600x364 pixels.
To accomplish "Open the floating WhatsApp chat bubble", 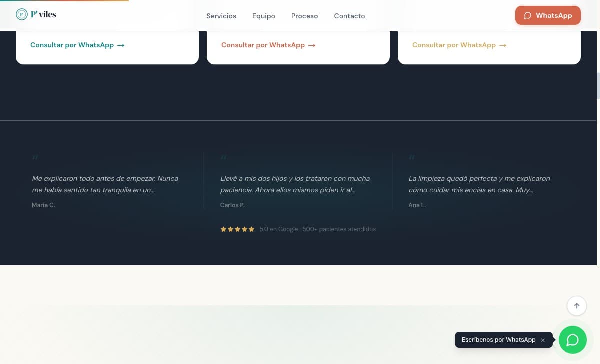I will coord(573,340).
